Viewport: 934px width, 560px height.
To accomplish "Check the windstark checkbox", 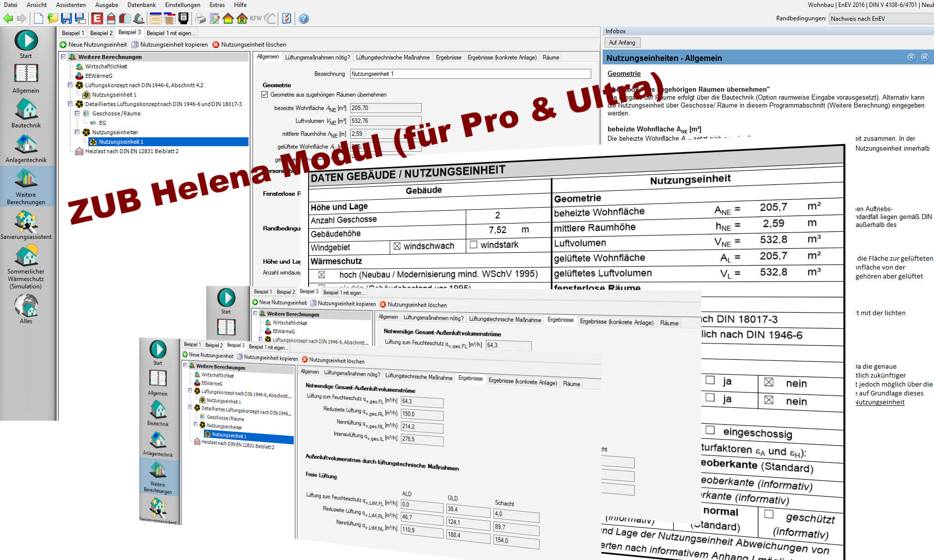I will pos(473,244).
